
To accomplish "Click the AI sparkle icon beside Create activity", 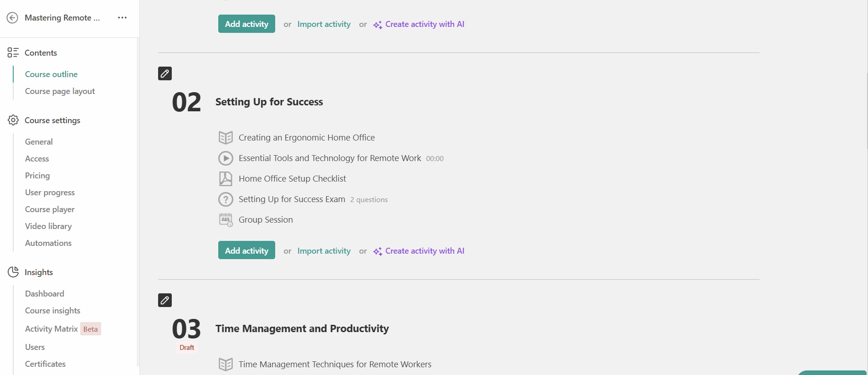I will (x=377, y=251).
